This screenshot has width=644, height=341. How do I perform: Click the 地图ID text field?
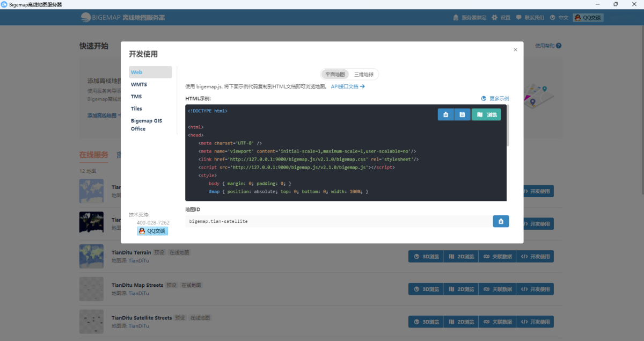pyautogui.click(x=338, y=221)
